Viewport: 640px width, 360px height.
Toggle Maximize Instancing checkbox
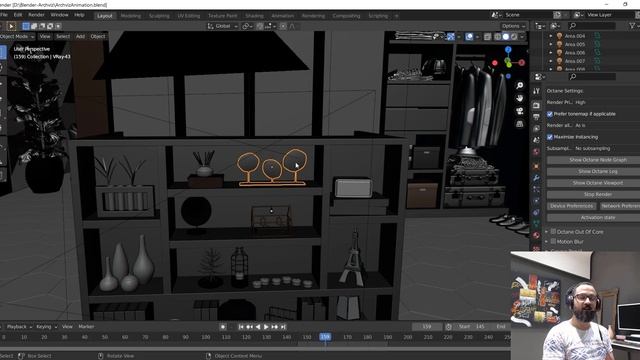click(x=549, y=137)
